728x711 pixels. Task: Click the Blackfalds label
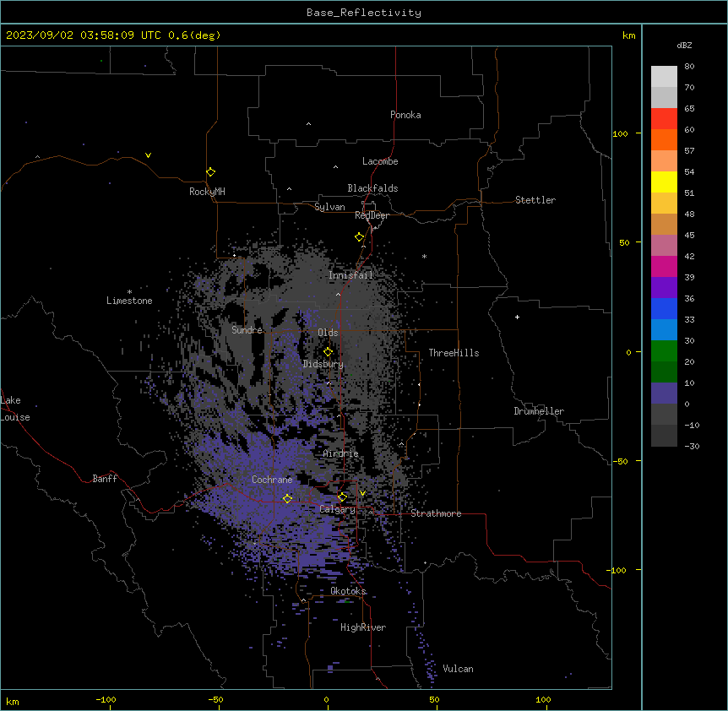click(x=372, y=188)
